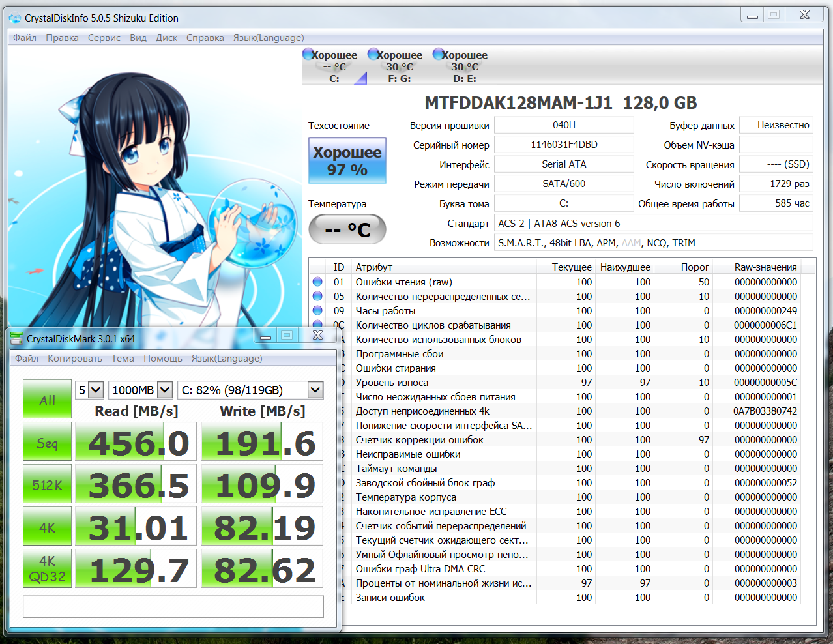Click the total working time 585 час
This screenshot has height=644, width=833.
(776, 203)
